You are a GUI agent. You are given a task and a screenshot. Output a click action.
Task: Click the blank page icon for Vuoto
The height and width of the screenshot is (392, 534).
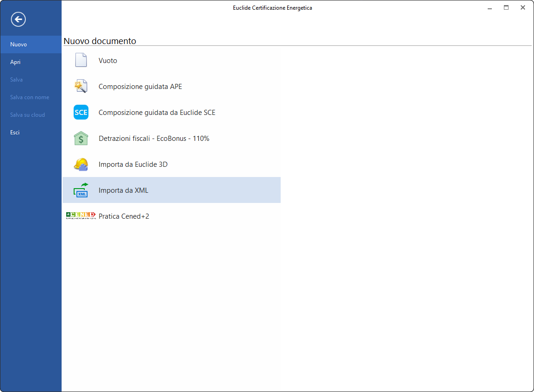click(81, 60)
